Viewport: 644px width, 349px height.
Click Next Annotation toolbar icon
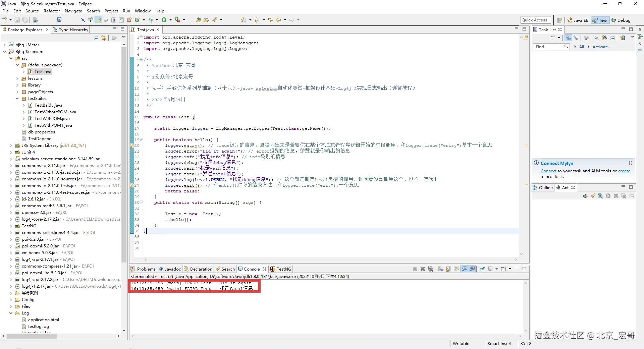click(x=244, y=20)
